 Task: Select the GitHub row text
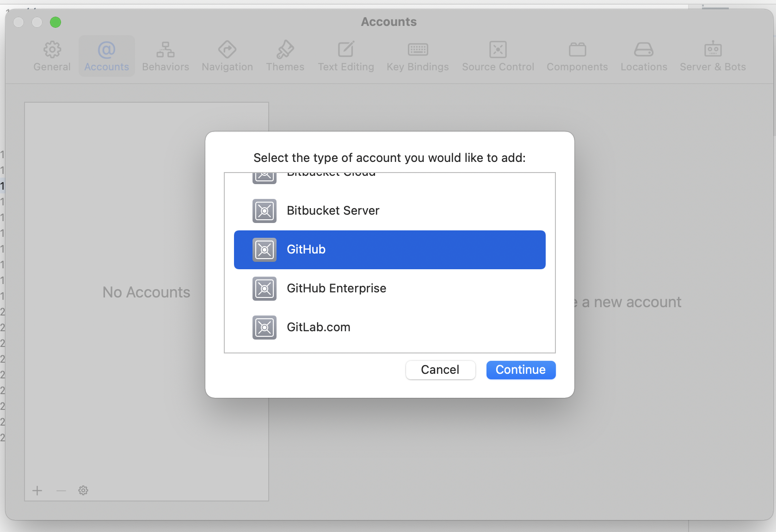point(306,249)
